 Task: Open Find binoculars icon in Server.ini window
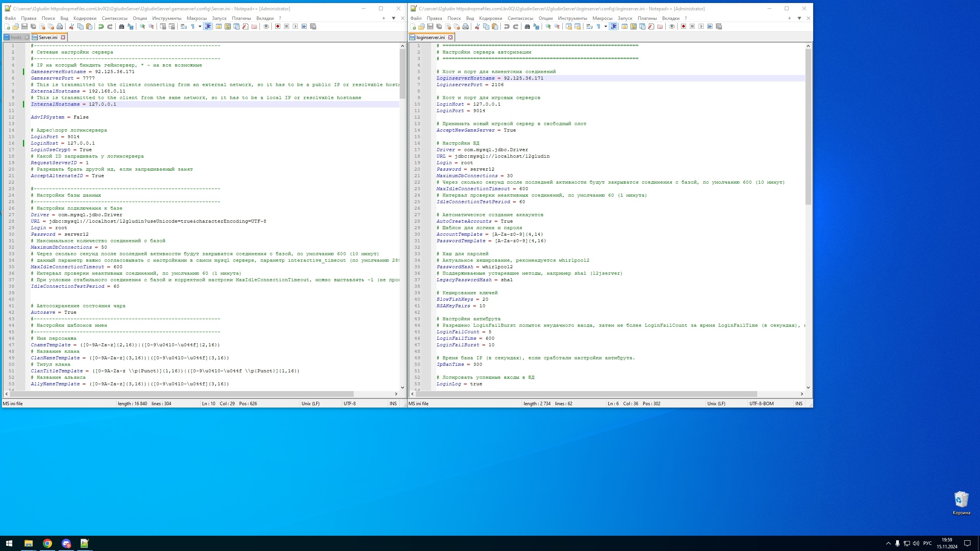[x=122, y=26]
